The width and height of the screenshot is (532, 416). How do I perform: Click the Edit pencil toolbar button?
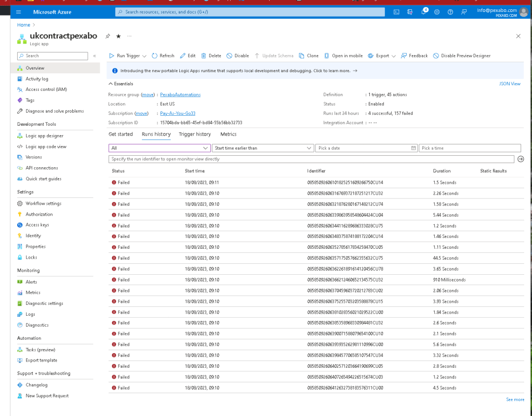click(188, 56)
